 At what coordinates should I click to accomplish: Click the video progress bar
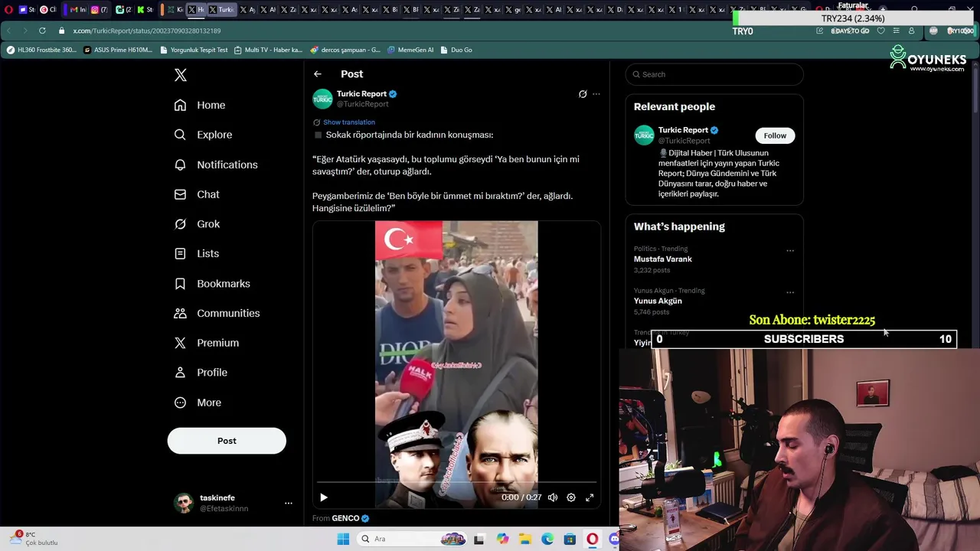[456, 483]
